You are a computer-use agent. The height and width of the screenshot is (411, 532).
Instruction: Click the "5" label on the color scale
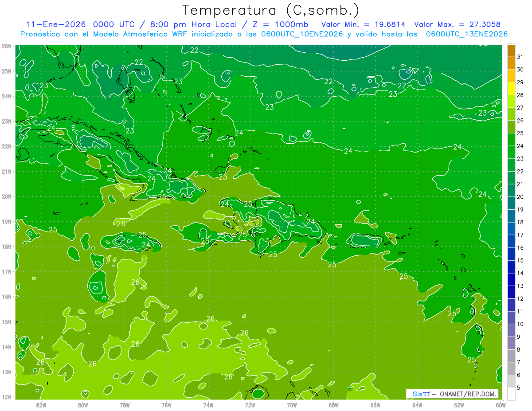[x=519, y=388]
